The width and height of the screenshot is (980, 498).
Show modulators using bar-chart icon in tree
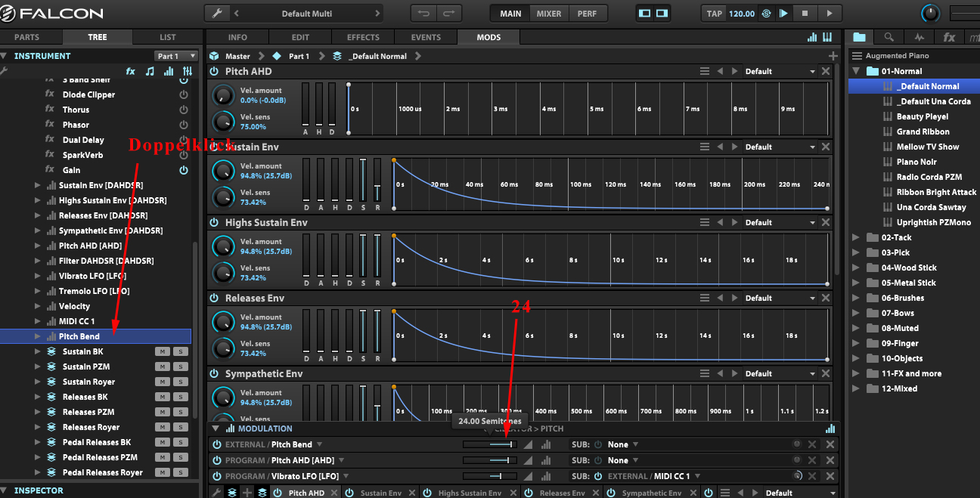coord(169,71)
